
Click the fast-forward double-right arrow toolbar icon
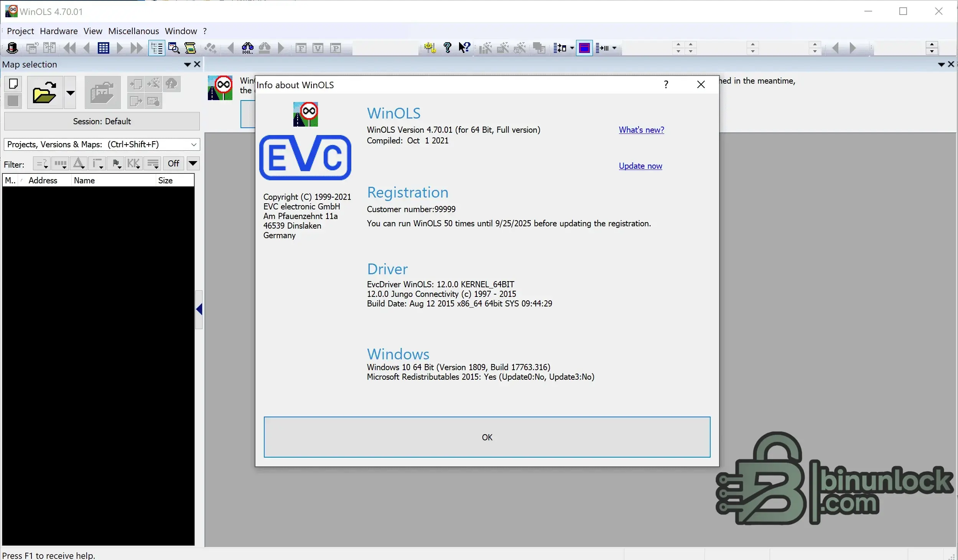point(137,48)
